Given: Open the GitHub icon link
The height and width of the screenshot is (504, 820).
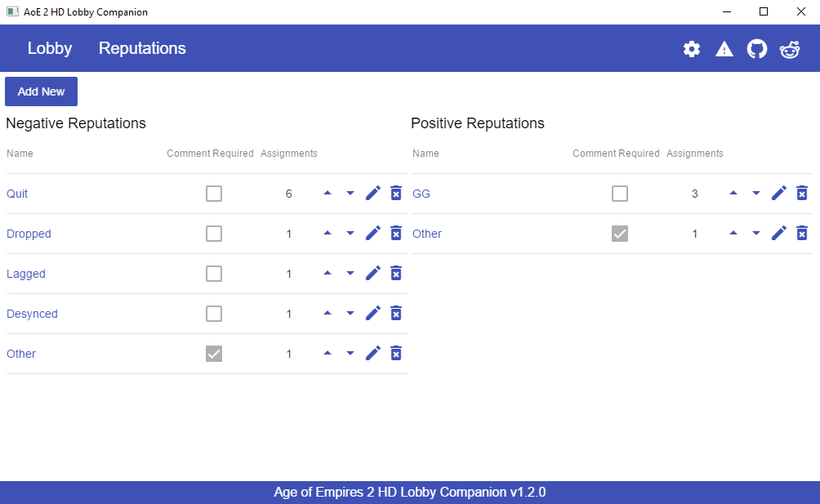Looking at the screenshot, I should [x=757, y=49].
